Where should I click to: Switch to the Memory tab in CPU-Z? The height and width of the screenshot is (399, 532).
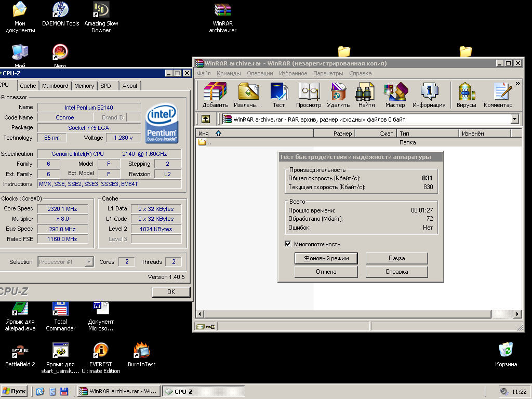(84, 86)
